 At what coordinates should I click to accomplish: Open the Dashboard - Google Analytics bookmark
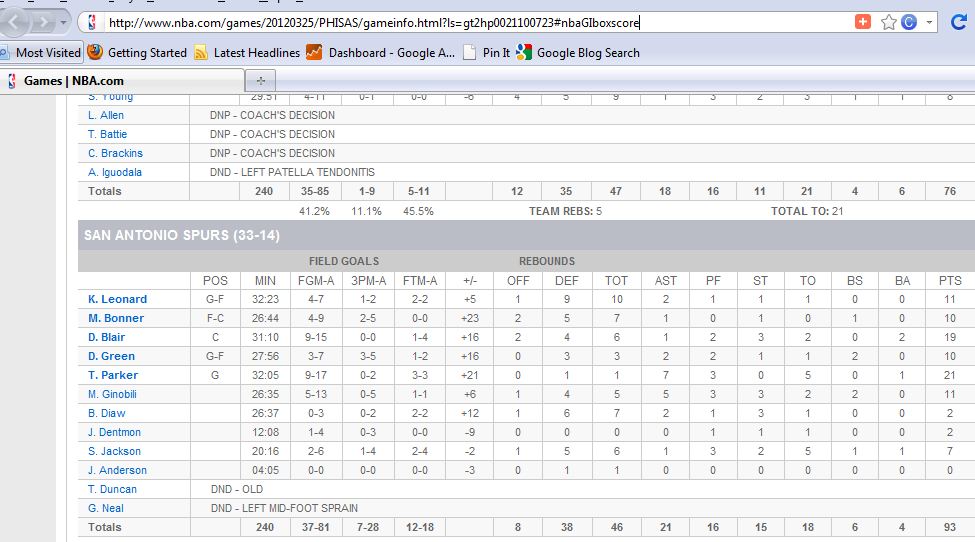pos(380,53)
